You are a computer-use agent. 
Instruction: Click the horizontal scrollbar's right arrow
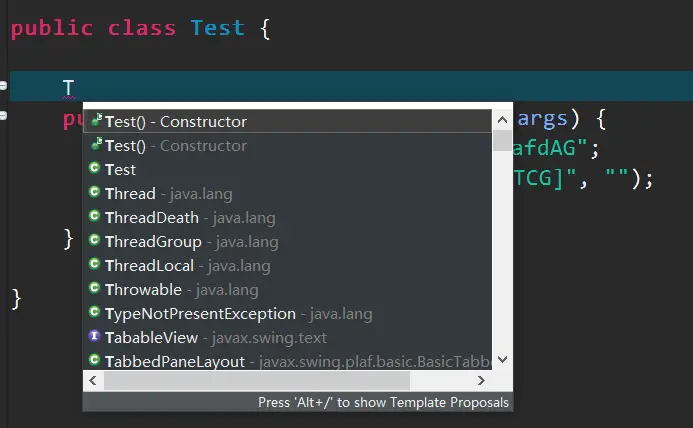coord(481,380)
